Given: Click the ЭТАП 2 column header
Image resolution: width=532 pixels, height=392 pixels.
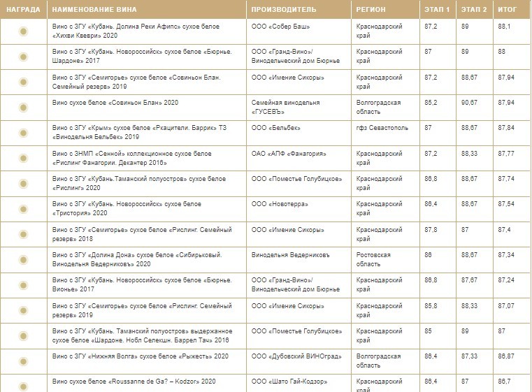Looking at the screenshot, I should pyautogui.click(x=474, y=10).
